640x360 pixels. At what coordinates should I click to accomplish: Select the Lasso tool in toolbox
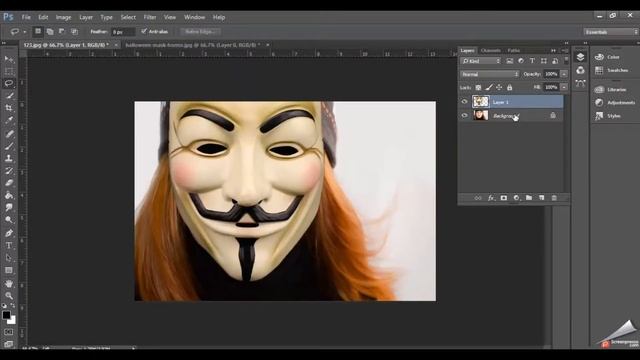(9, 83)
